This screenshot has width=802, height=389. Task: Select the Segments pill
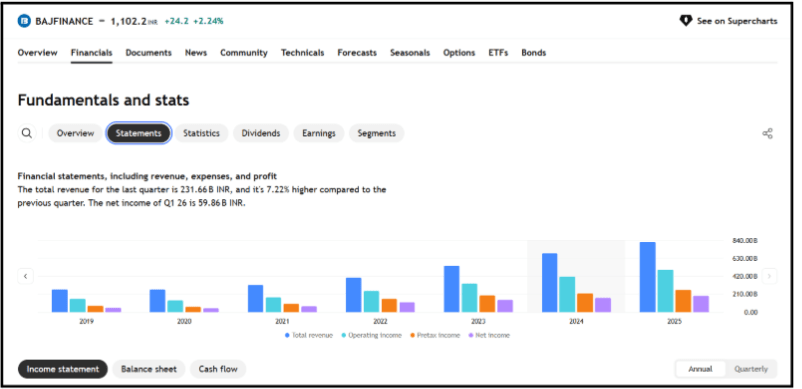[x=376, y=133]
